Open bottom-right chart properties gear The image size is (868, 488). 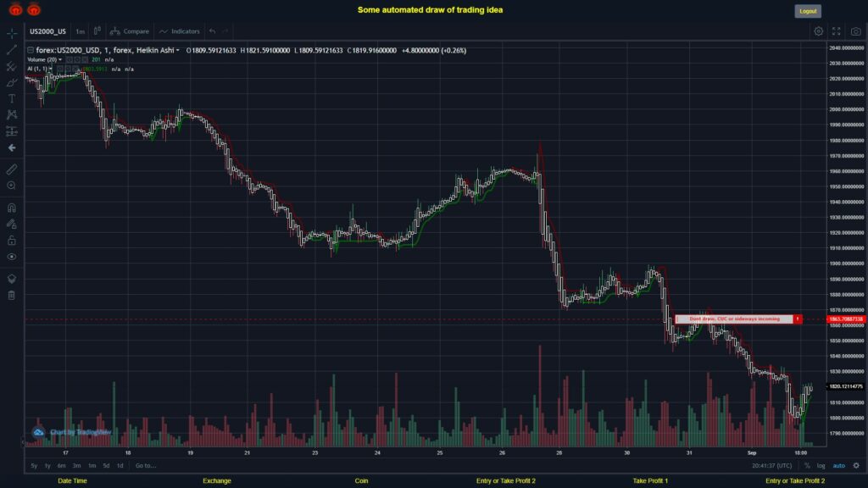point(856,466)
